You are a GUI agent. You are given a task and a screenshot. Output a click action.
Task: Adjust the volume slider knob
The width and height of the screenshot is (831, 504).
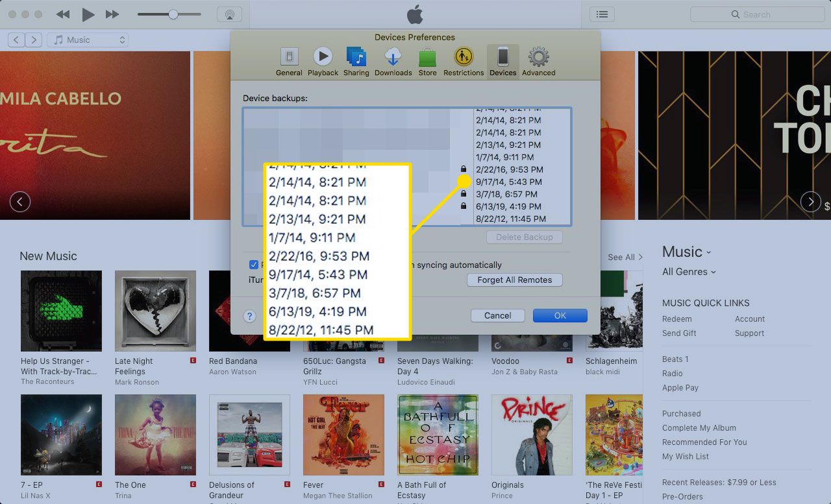[173, 14]
